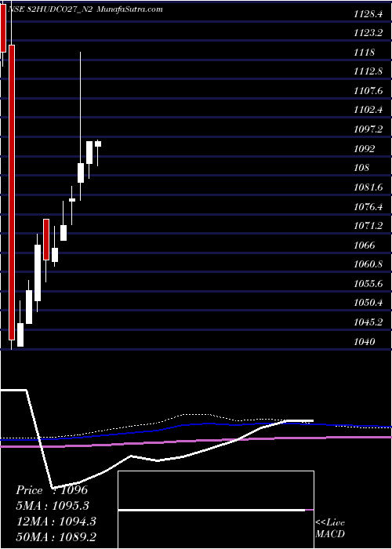Click the small red candlestick near 1066

[46, 239]
